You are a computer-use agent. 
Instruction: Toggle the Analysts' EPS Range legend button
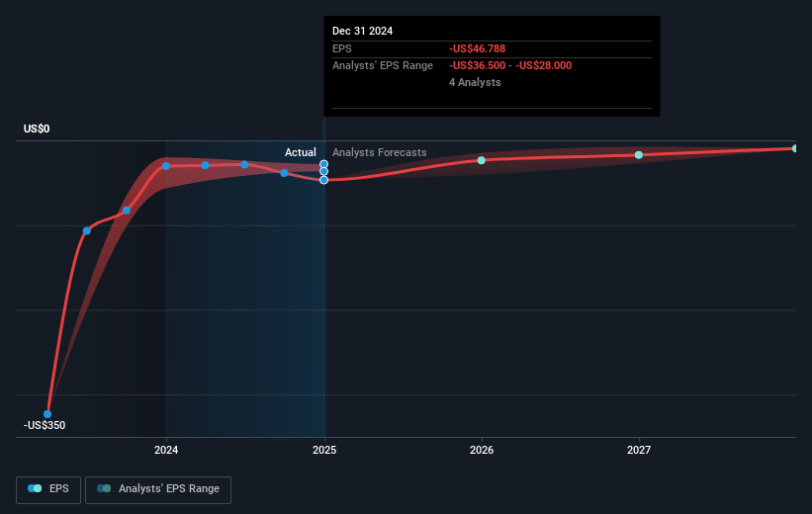click(x=158, y=489)
